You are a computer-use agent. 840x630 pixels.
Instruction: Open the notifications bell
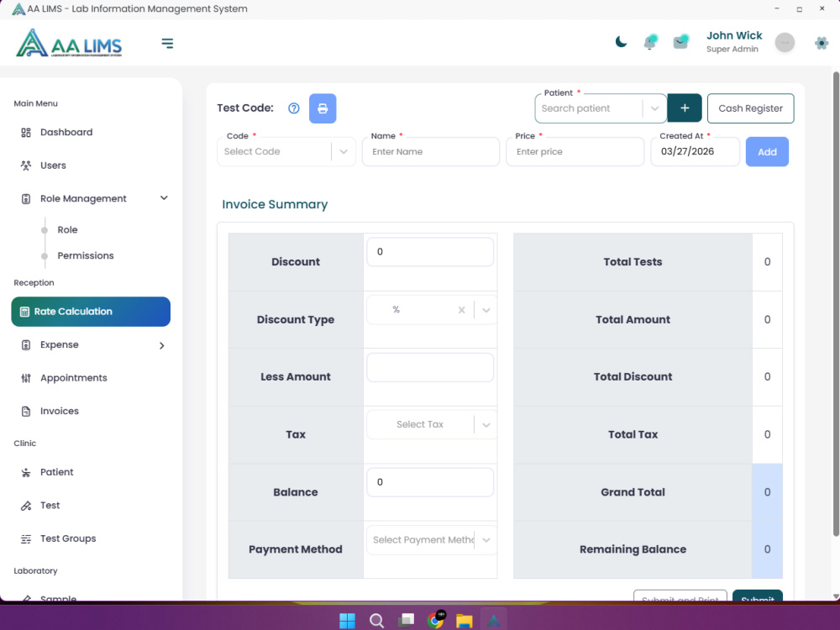point(650,42)
